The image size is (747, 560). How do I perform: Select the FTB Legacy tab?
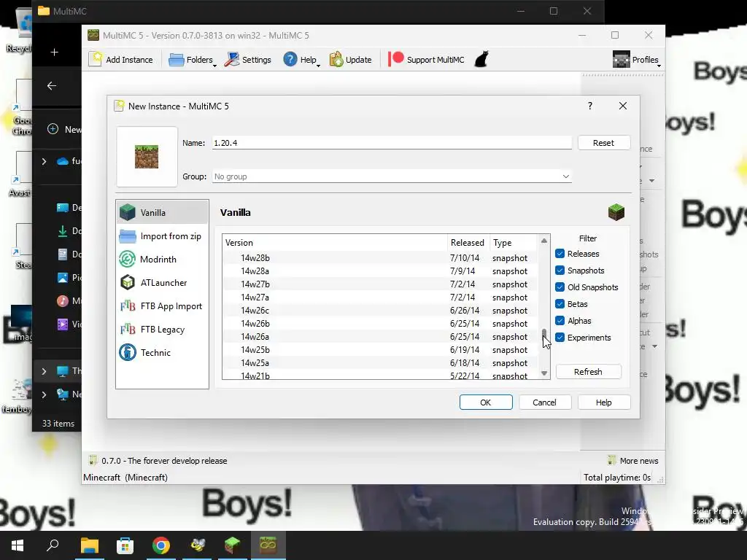coord(162,330)
